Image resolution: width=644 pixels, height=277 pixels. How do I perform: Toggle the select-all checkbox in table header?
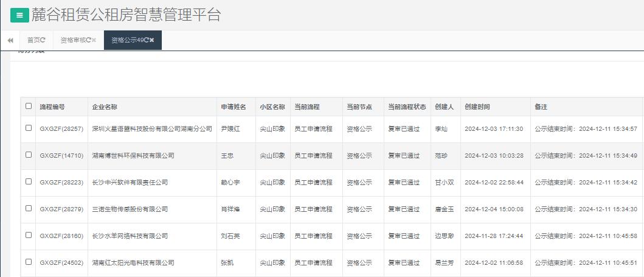coord(29,106)
